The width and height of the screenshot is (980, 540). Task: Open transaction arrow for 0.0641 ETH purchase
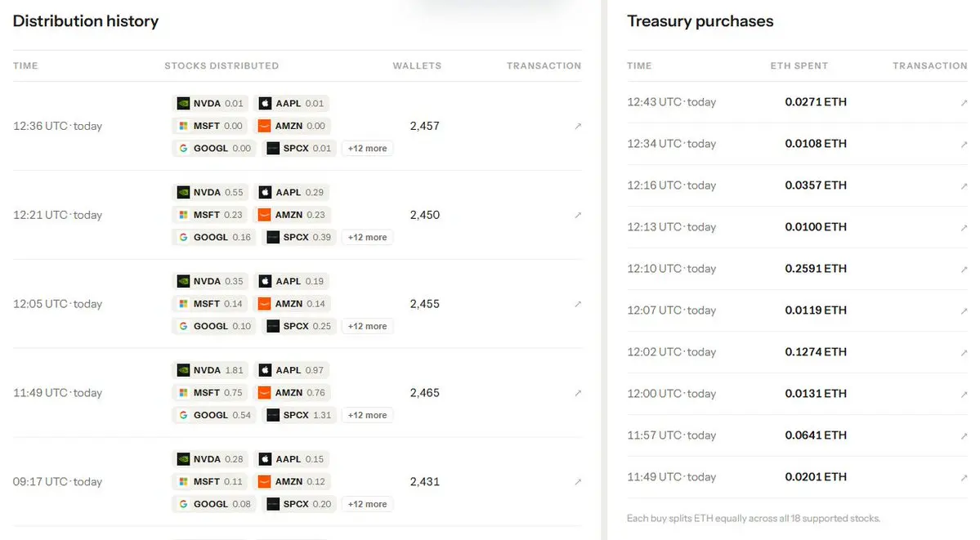964,436
